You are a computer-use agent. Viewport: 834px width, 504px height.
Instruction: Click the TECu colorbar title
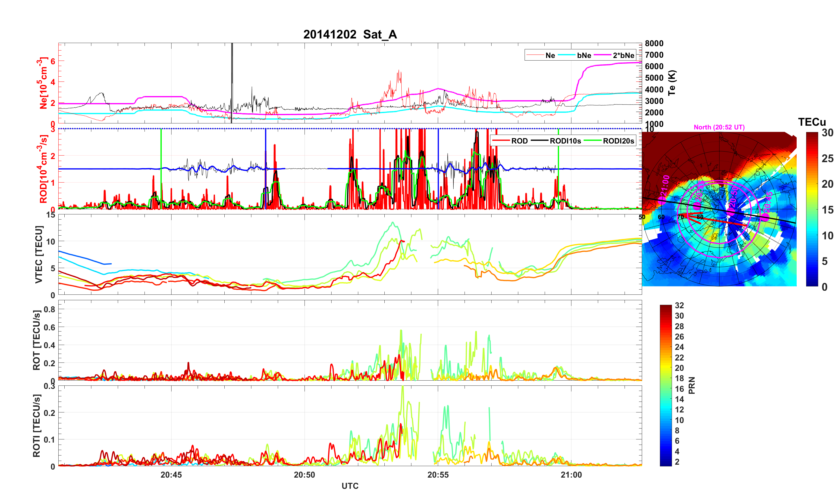(x=812, y=122)
